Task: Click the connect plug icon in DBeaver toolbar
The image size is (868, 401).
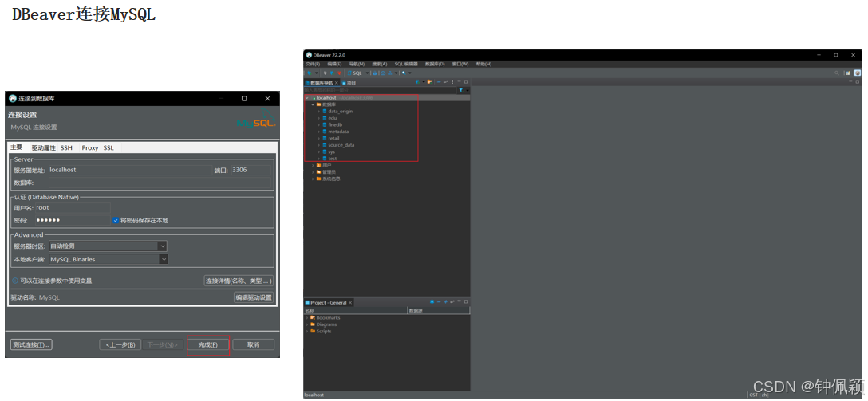Action: tap(325, 73)
